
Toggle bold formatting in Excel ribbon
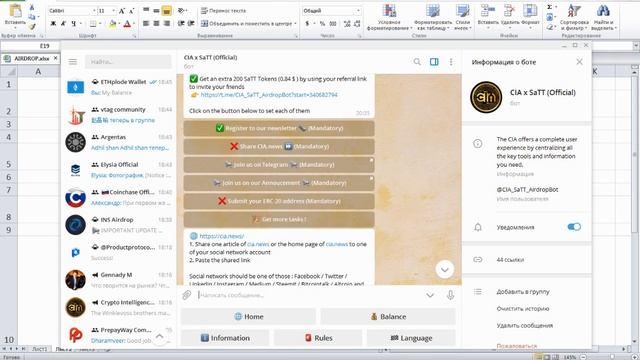pyautogui.click(x=53, y=24)
